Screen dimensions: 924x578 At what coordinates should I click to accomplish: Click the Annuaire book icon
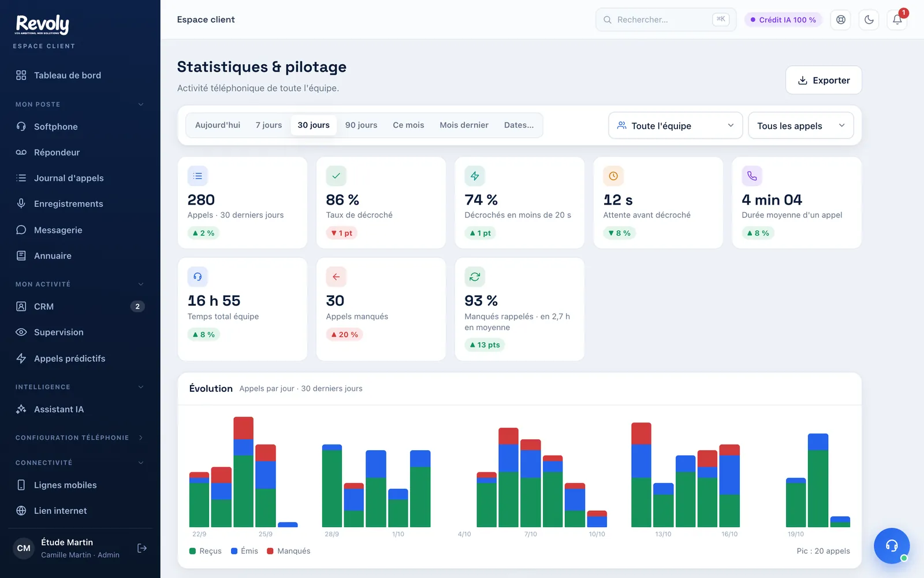pyautogui.click(x=21, y=255)
